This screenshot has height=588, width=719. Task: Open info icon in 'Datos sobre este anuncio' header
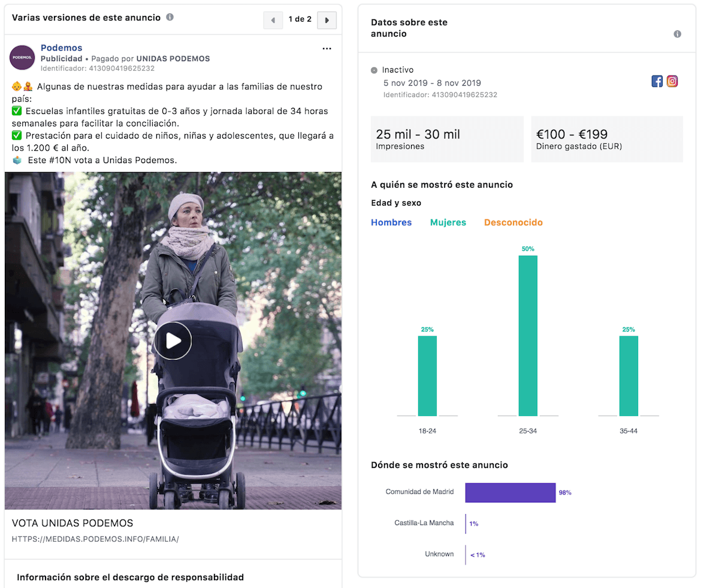click(x=677, y=34)
